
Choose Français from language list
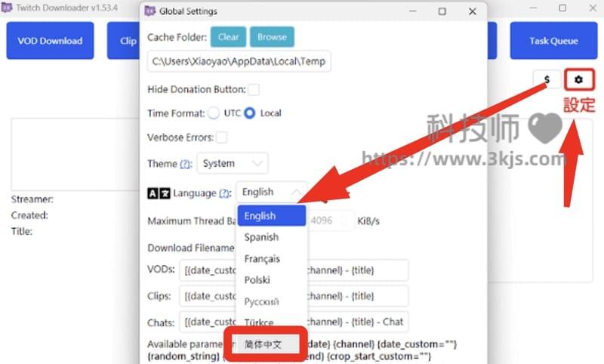pos(272,258)
